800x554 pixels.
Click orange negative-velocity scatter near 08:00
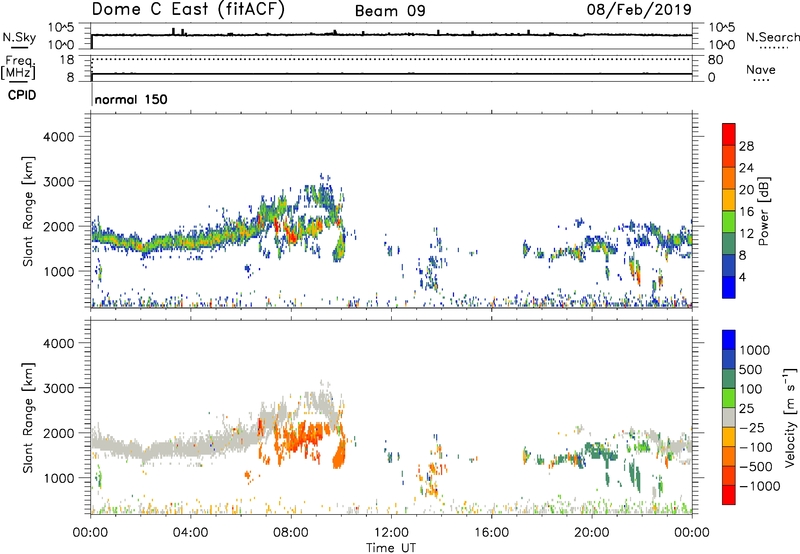tap(301, 438)
